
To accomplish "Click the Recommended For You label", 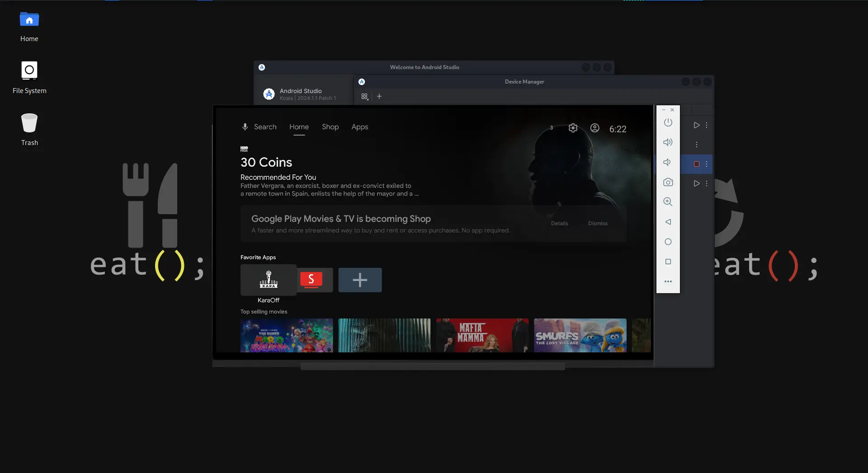I will pyautogui.click(x=278, y=177).
